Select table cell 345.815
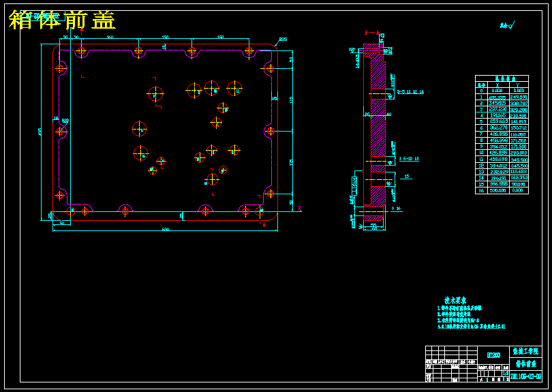This screenshot has height=392, width=552. point(497,103)
